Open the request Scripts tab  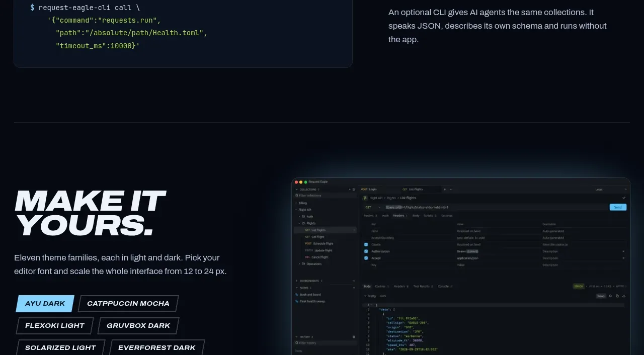[x=430, y=216]
